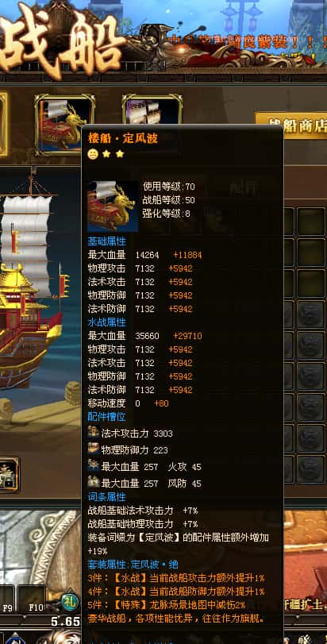Viewport: 327px width, 644px height.
Task: Click the bottommost locked stone-face slot on right
Action: 310,469
